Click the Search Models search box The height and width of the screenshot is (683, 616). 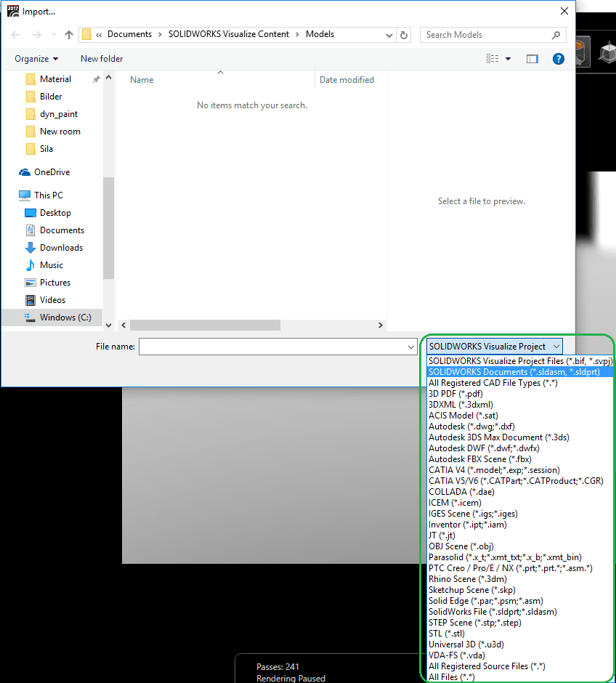(487, 35)
